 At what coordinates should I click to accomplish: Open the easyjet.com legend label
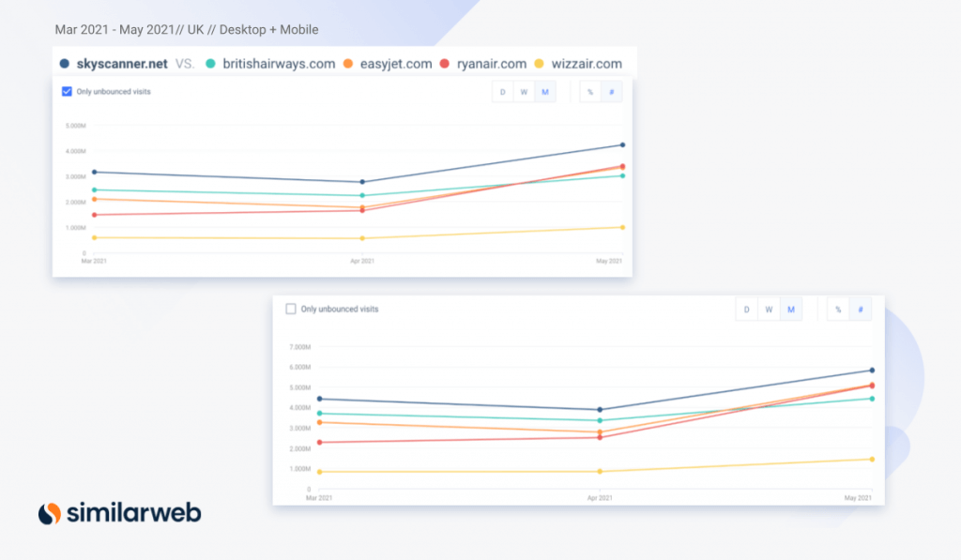[x=396, y=64]
